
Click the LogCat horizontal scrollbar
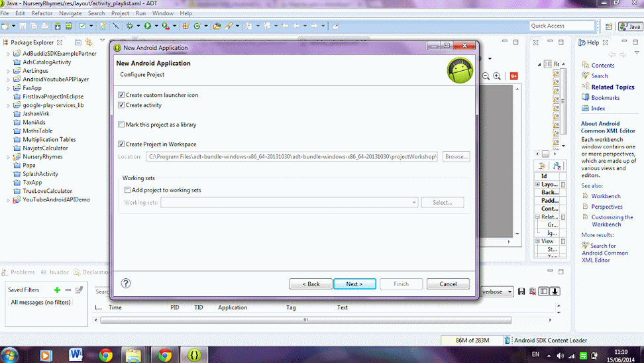click(305, 320)
